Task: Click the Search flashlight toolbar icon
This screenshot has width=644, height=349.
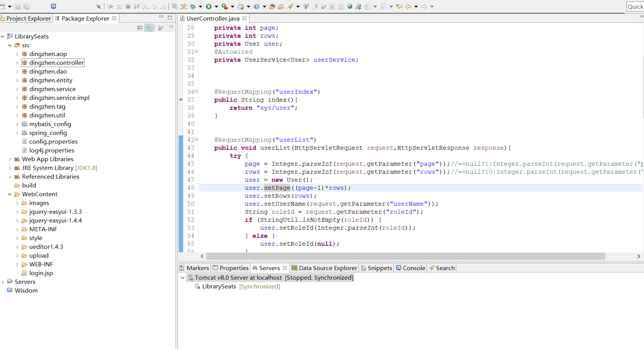Action: click(290, 6)
